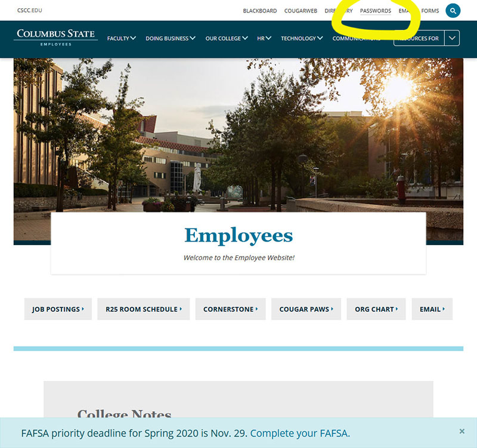The image size is (477, 448).
Task: Click the Columbus State Employees logo
Action: point(56,37)
